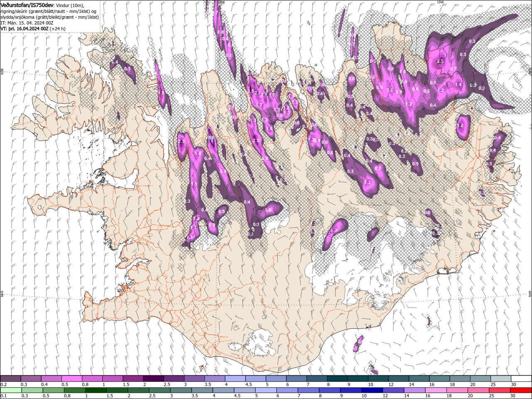Select rain scale swatch between 4 and 4.5
This screenshot has width=532, height=399.
pos(223,390)
